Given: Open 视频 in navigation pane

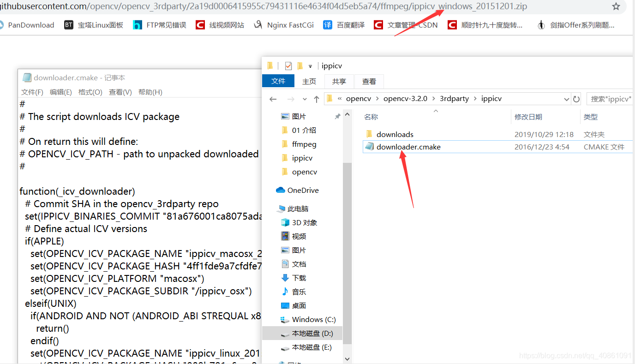Looking at the screenshot, I should [294, 236].
